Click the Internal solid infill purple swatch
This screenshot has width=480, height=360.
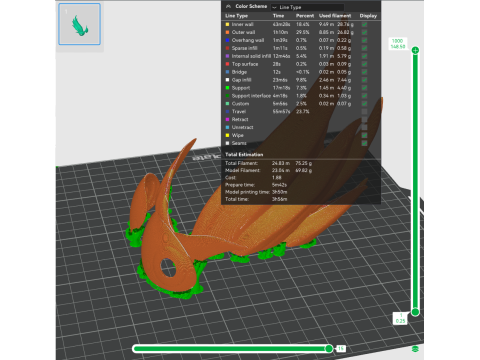point(227,56)
